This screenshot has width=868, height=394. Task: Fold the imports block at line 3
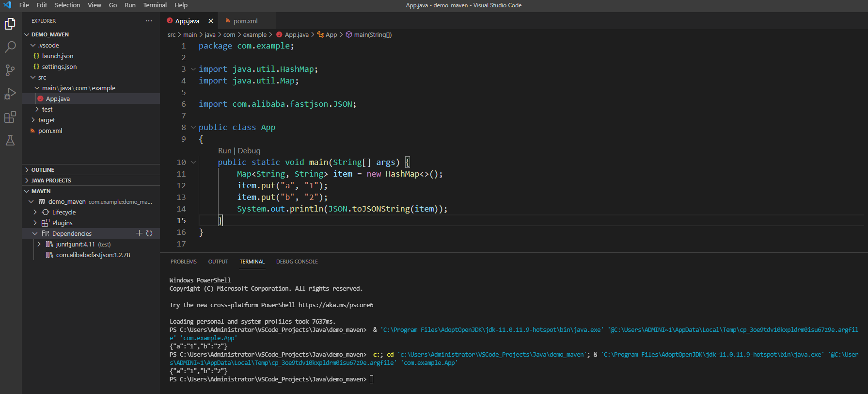point(193,69)
